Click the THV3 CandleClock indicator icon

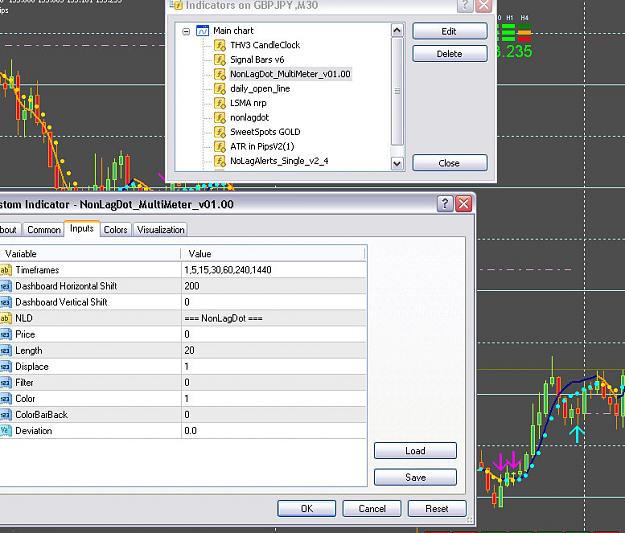tap(220, 45)
